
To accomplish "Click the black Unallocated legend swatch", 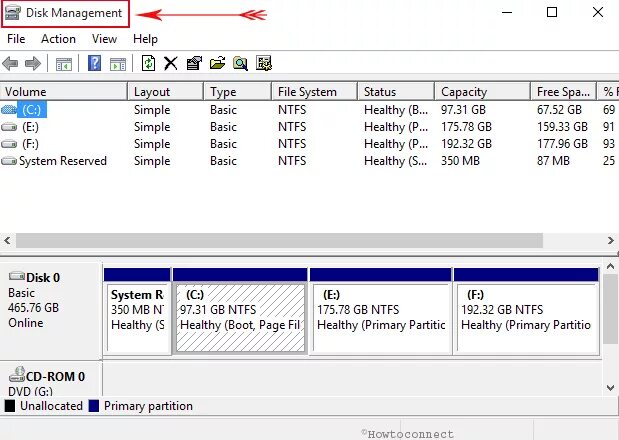I will [10, 406].
